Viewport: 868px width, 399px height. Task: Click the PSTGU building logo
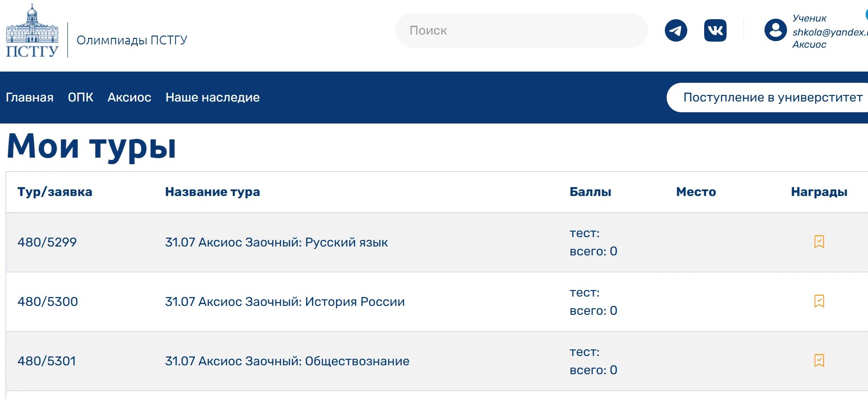point(32,31)
